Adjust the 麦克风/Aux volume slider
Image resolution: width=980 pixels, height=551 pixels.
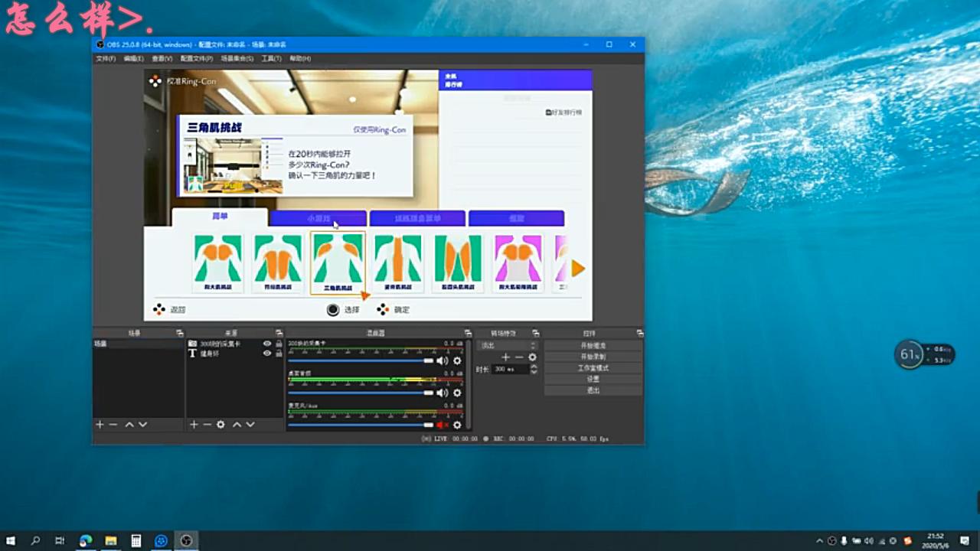361,425
